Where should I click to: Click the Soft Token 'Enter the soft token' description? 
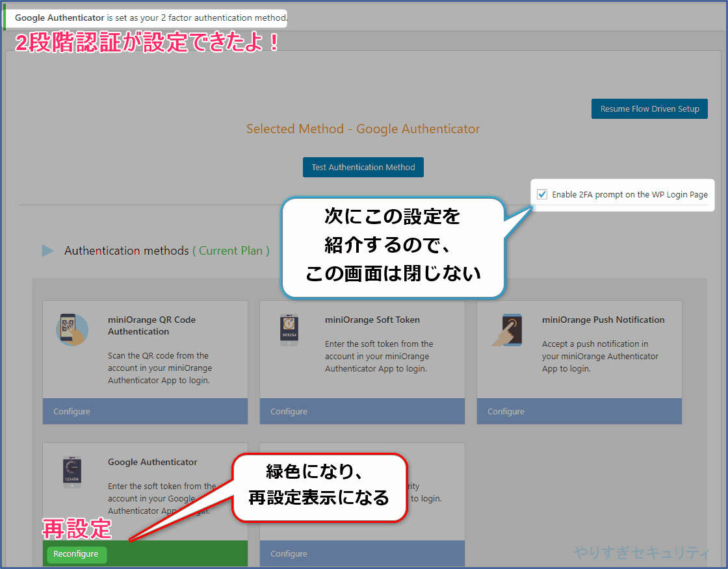[379, 356]
